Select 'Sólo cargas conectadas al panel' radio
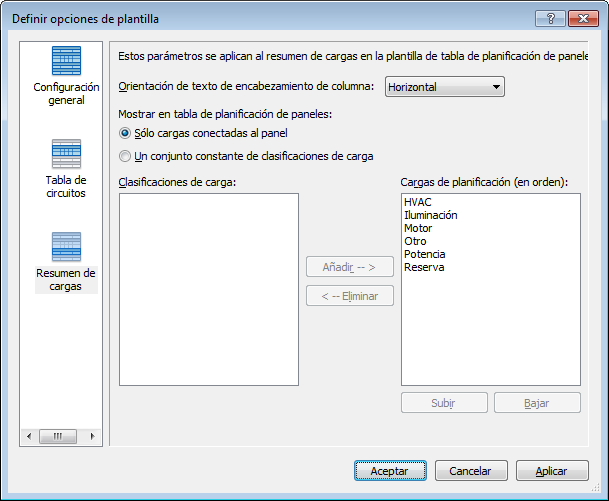This screenshot has width=609, height=501. coord(125,133)
